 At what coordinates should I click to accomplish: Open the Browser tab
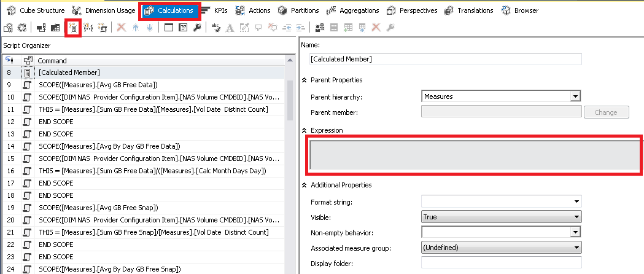(x=520, y=10)
